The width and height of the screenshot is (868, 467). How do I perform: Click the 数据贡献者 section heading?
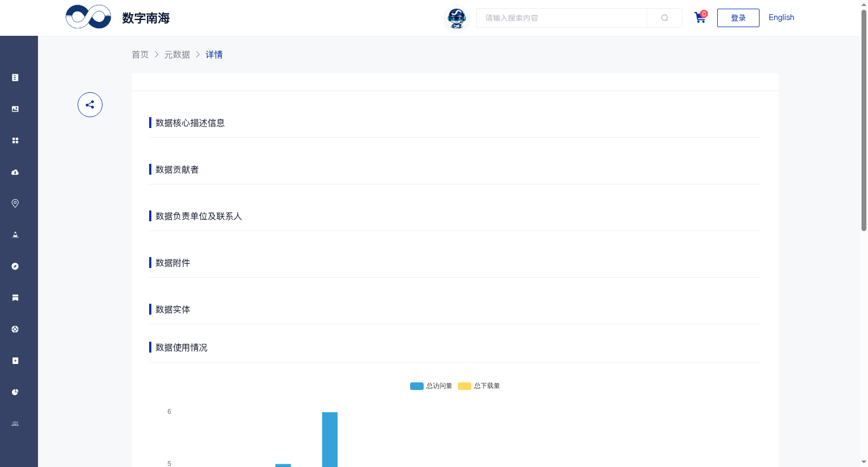click(x=177, y=169)
